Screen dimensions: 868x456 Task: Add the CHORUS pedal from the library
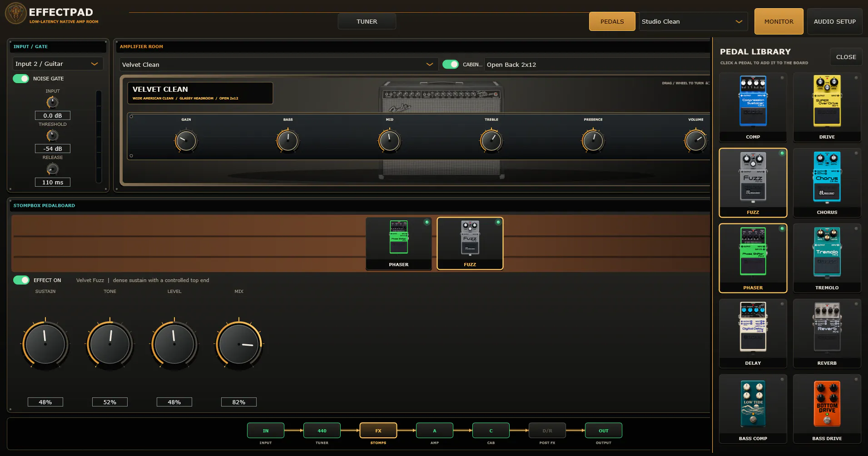tap(827, 183)
